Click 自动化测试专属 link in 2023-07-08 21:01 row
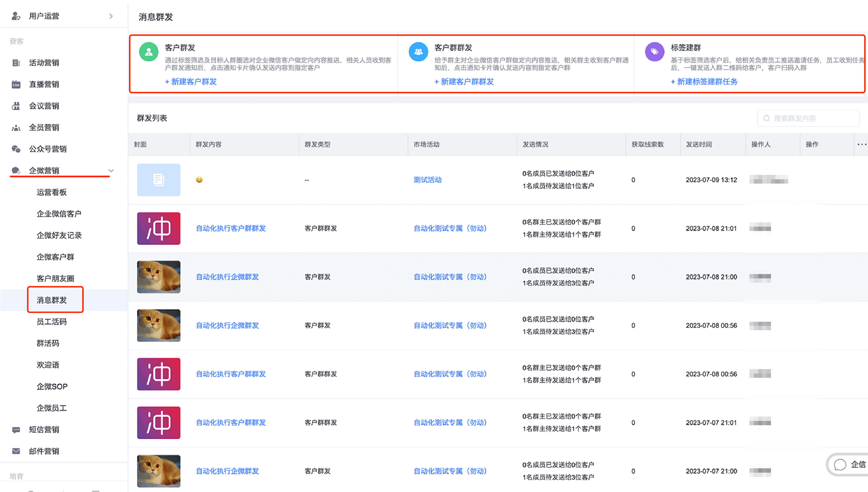The image size is (868, 492). coord(450,228)
